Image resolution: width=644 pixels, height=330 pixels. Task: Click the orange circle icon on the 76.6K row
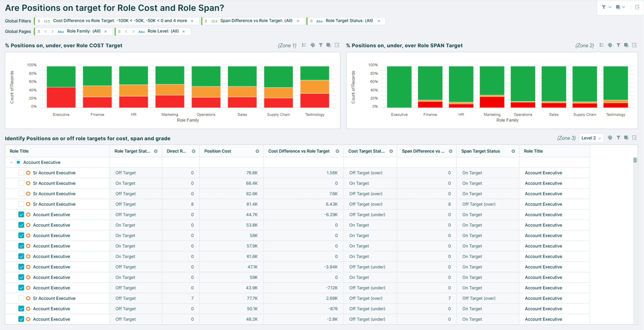pos(28,173)
